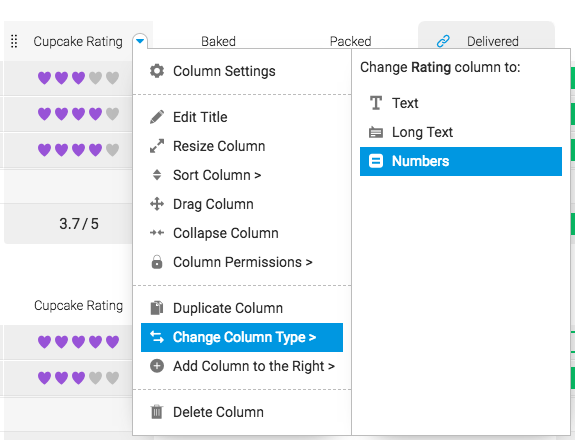Click the Column Settings gear icon

(157, 71)
